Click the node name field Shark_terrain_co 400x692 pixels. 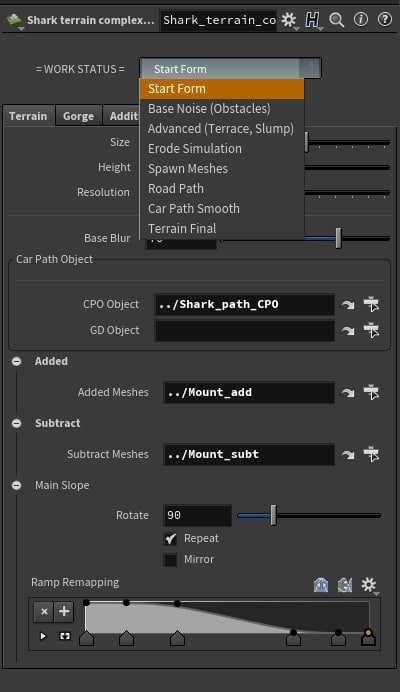219,20
